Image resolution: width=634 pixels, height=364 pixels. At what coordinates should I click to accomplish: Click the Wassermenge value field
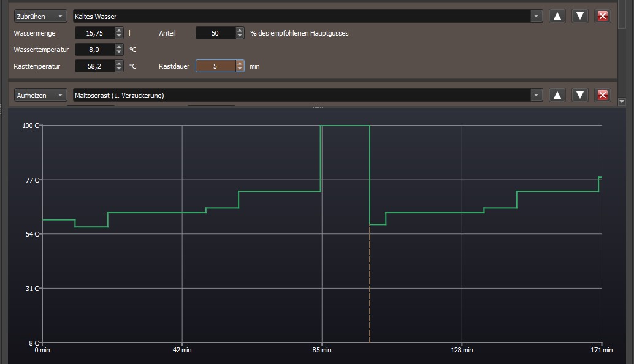click(94, 34)
